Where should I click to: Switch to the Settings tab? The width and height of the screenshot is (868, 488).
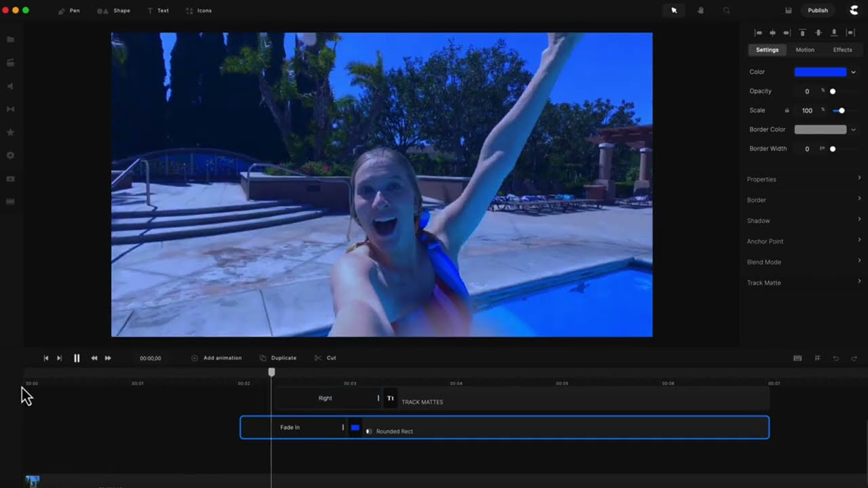point(767,49)
